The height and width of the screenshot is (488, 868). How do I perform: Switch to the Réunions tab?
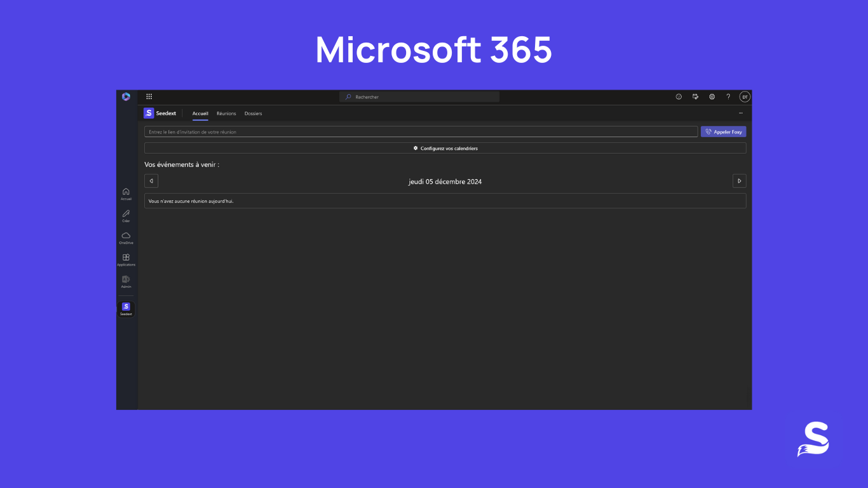pyautogui.click(x=226, y=114)
